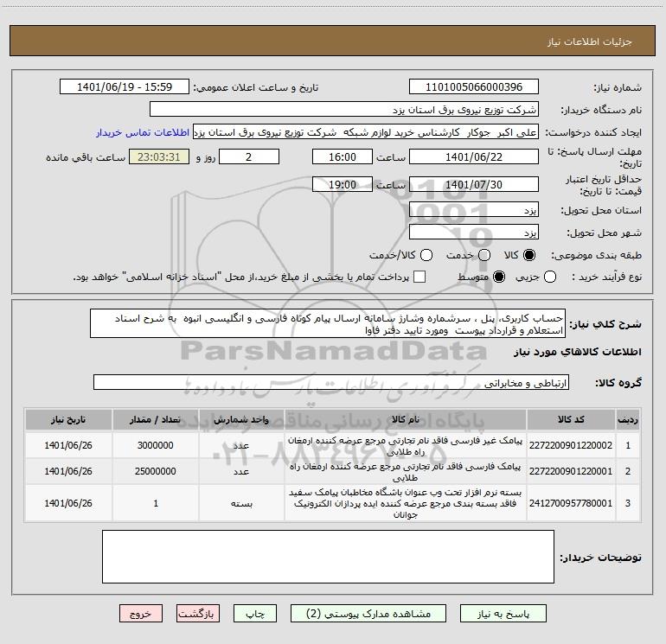Click the remaining days field showing 2
Image resolution: width=666 pixels, height=644 pixels.
tap(249, 156)
